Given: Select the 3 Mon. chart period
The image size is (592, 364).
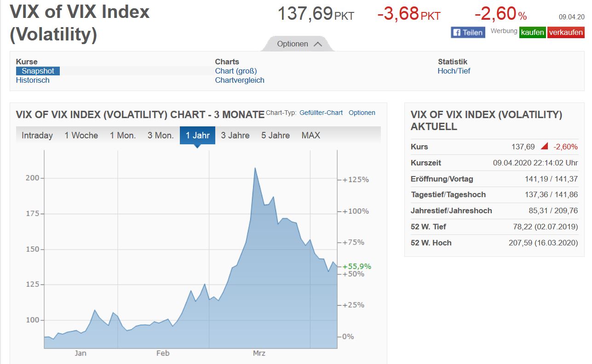Looking at the screenshot, I should (161, 135).
